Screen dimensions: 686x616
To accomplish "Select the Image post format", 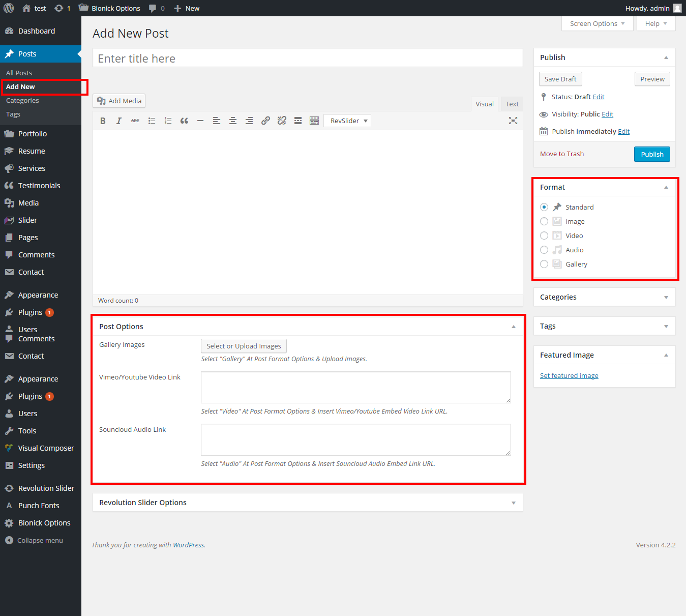I will (x=544, y=221).
